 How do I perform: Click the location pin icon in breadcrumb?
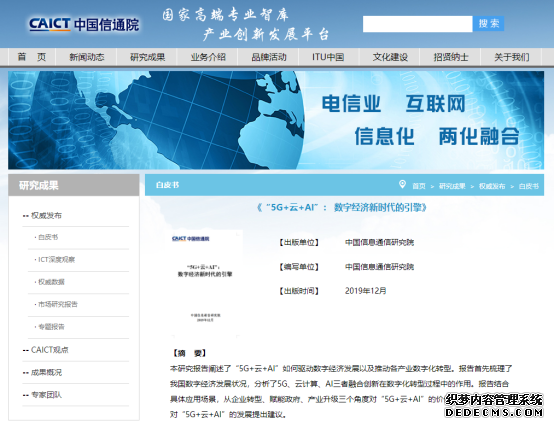402,184
